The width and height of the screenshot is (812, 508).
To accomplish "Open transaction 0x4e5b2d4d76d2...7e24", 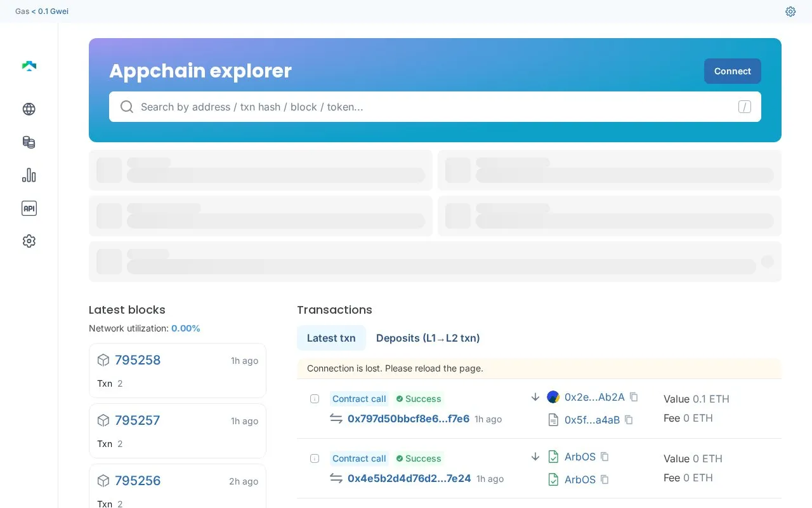I will click(409, 478).
